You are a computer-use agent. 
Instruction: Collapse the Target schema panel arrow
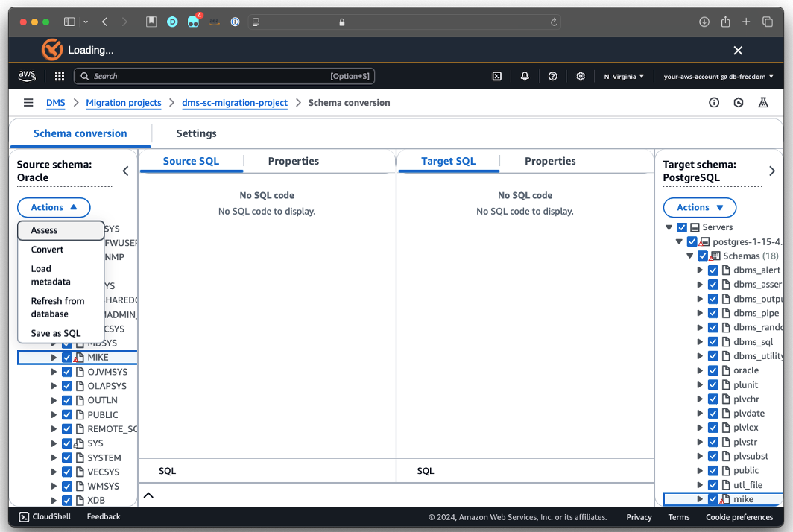tap(772, 171)
